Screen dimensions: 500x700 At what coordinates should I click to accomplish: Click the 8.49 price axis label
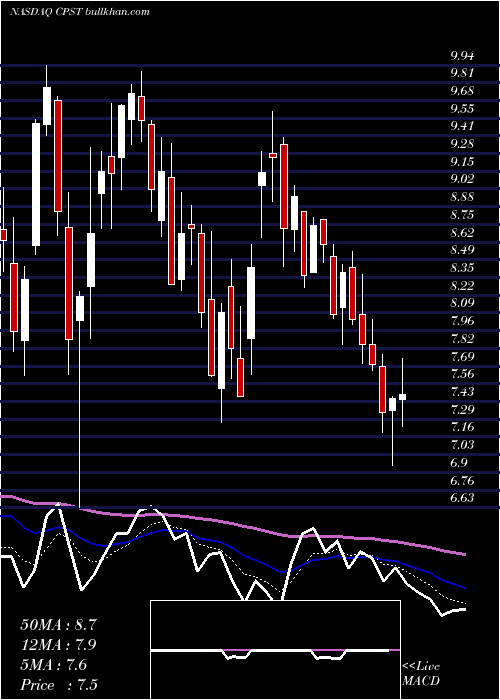(462, 250)
